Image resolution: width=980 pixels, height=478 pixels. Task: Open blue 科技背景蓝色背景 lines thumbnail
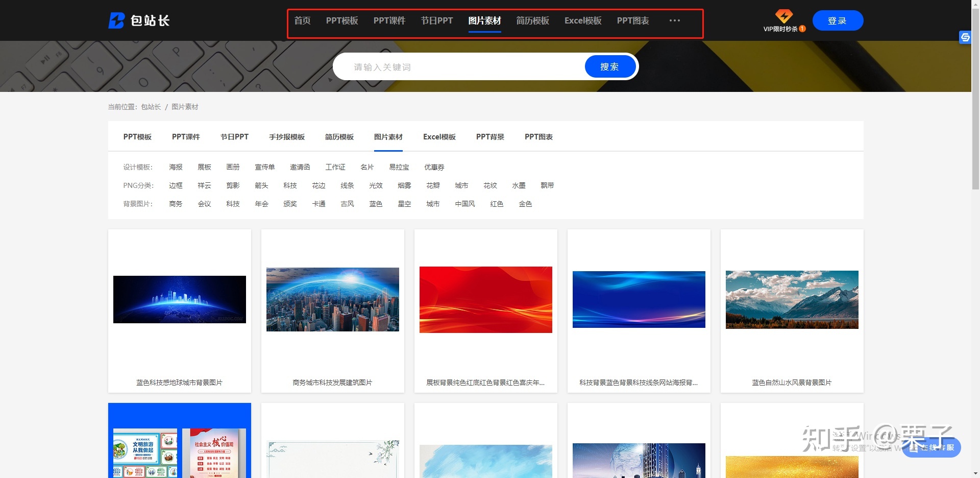639,299
